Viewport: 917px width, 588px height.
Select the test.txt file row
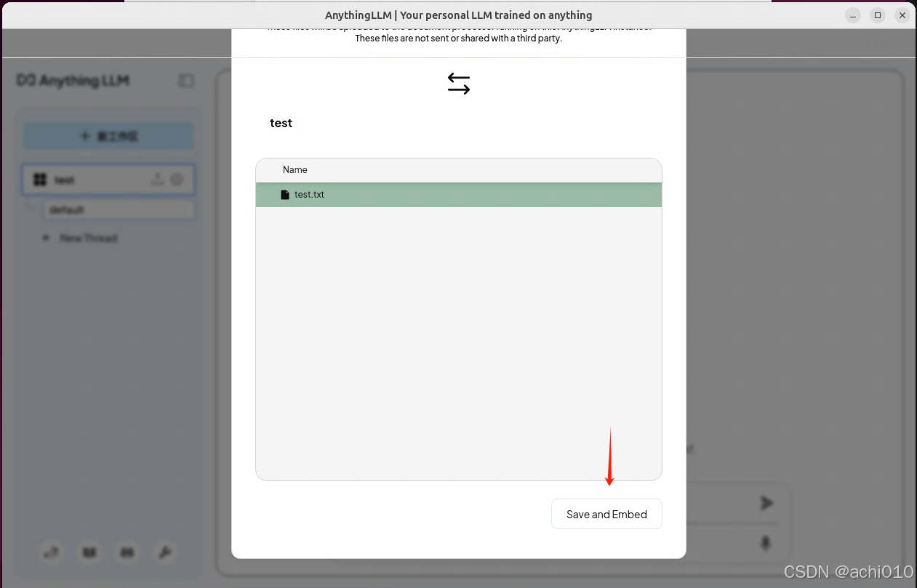click(459, 195)
